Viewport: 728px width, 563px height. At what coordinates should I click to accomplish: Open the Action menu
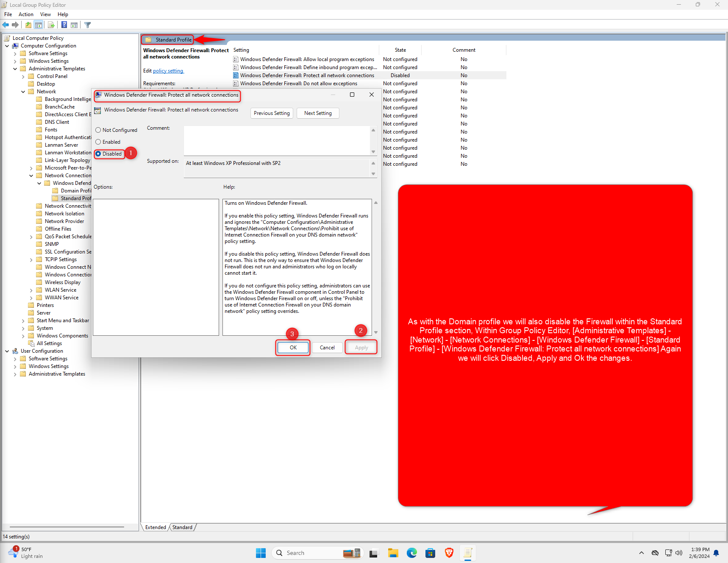click(26, 14)
